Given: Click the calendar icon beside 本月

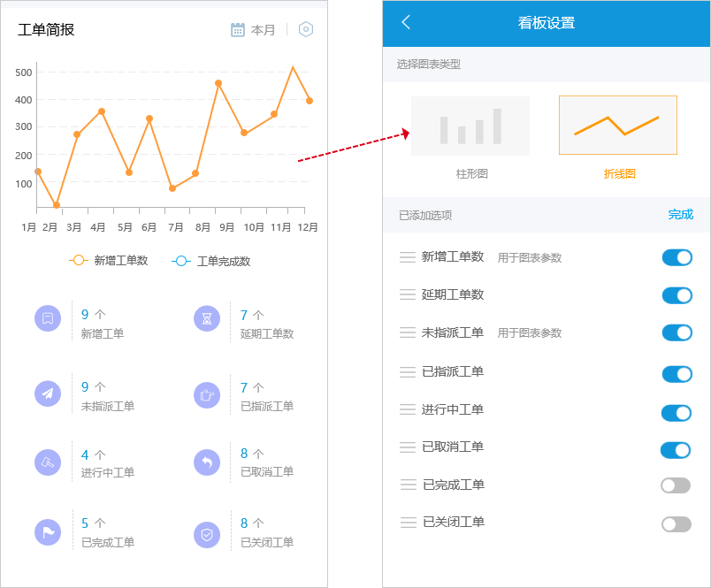Looking at the screenshot, I should coord(237,29).
